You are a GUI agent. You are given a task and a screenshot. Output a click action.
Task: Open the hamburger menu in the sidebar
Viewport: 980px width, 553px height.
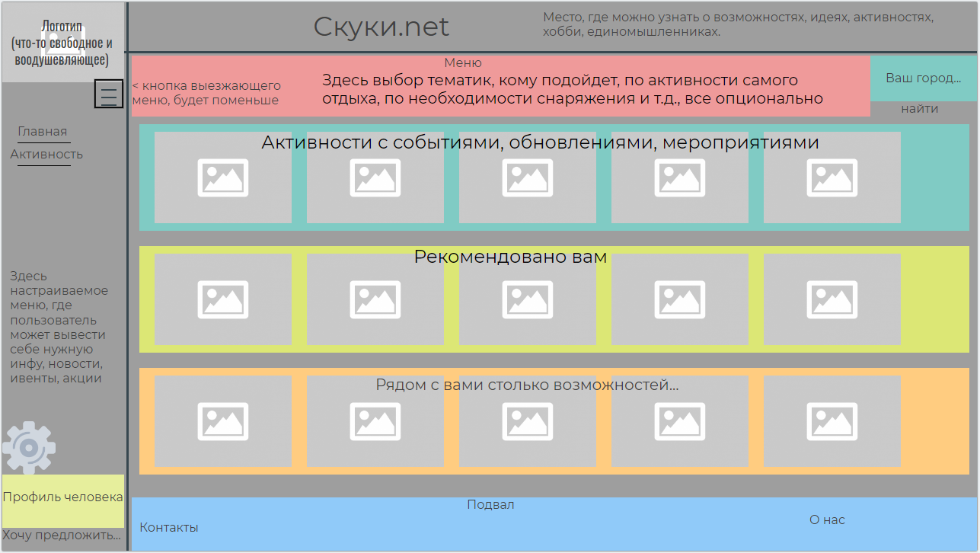click(x=109, y=93)
